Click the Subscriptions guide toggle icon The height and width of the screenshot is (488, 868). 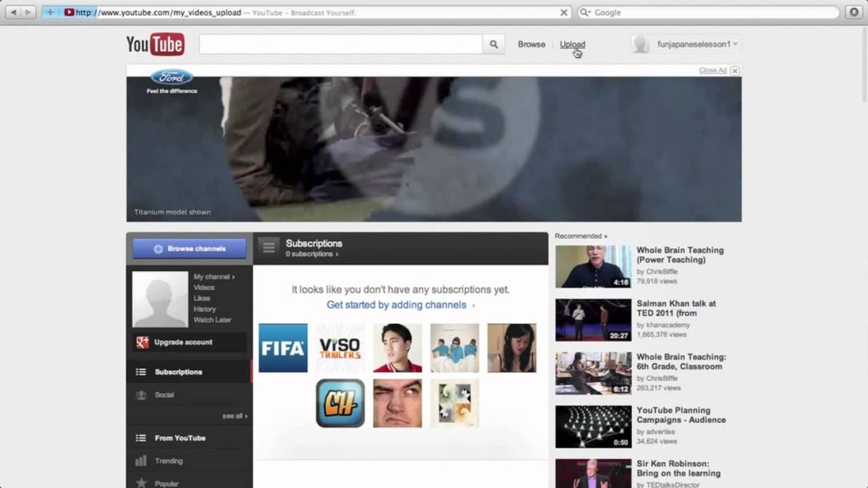click(269, 248)
